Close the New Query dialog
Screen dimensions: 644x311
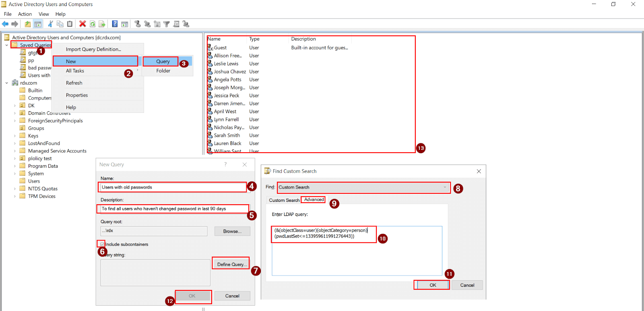pos(245,164)
